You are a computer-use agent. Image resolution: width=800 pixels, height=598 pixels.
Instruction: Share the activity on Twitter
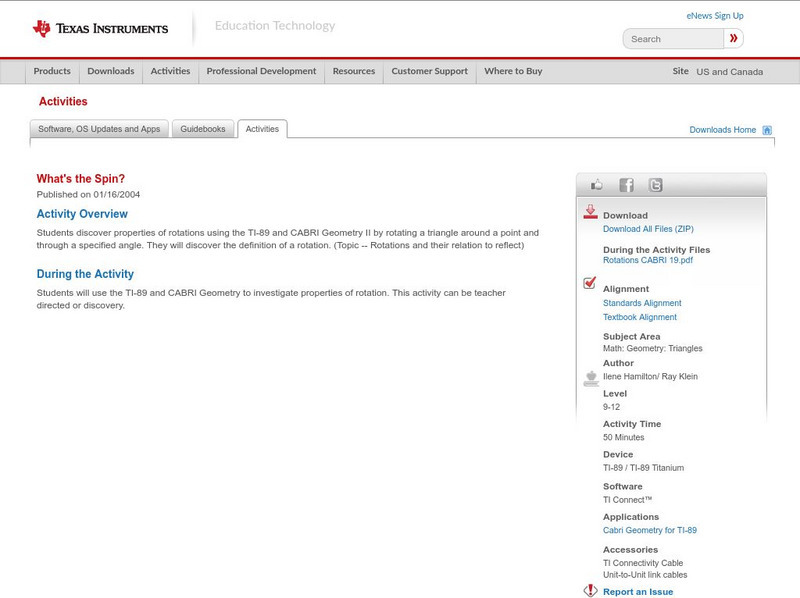(x=655, y=184)
